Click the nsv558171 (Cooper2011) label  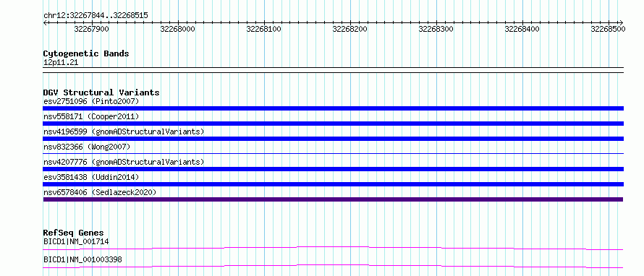pyautogui.click(x=91, y=116)
